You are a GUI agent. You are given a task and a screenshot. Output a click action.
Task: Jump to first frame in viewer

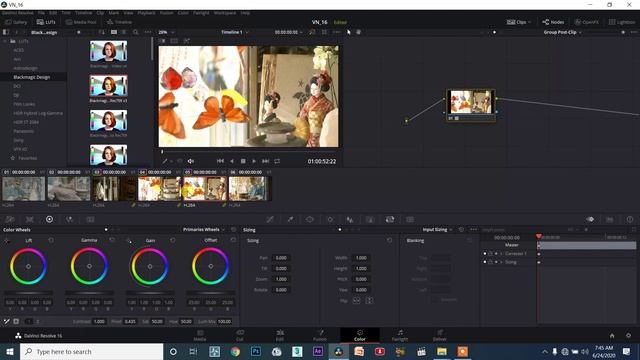[220, 161]
